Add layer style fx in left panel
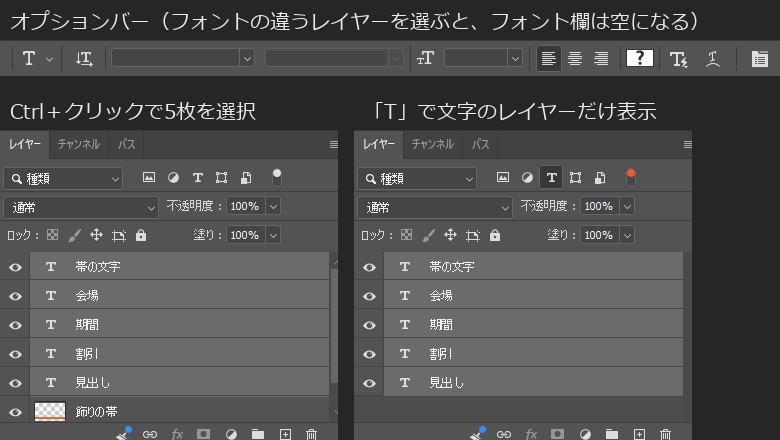This screenshot has height=440, width=780. tap(177, 434)
